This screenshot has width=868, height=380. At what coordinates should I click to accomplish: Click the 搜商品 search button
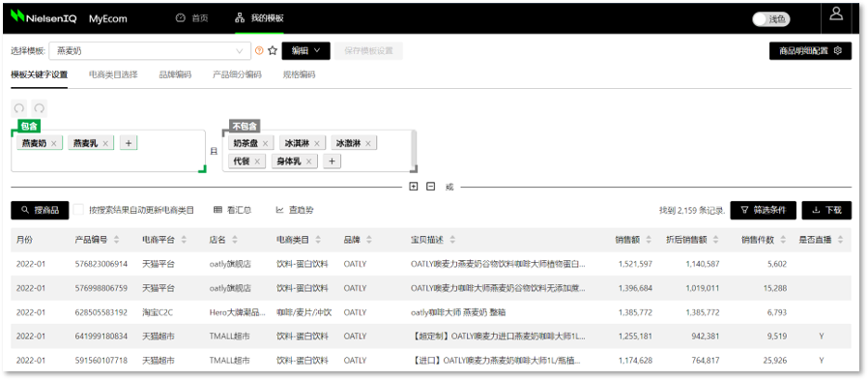40,210
